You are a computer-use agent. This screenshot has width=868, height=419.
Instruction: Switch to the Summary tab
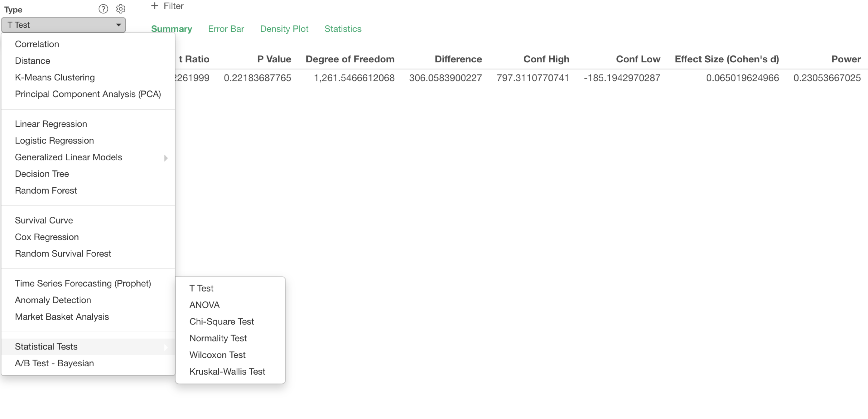tap(171, 29)
